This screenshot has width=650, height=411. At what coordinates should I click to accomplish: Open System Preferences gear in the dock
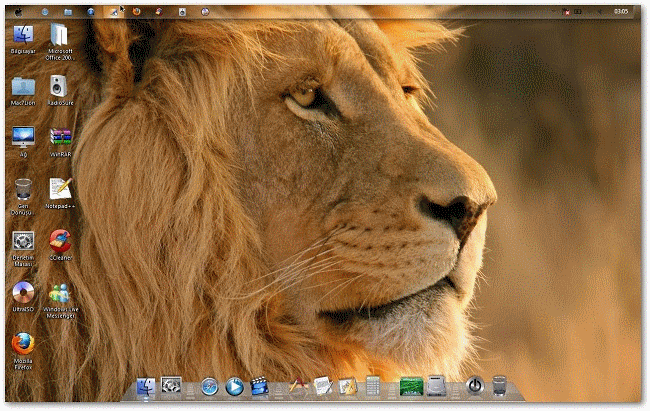(171, 386)
